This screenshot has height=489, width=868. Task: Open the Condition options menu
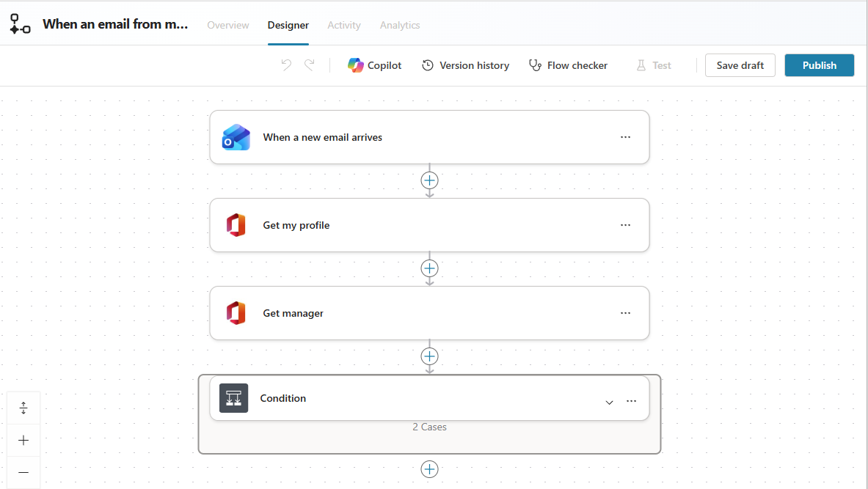click(632, 401)
